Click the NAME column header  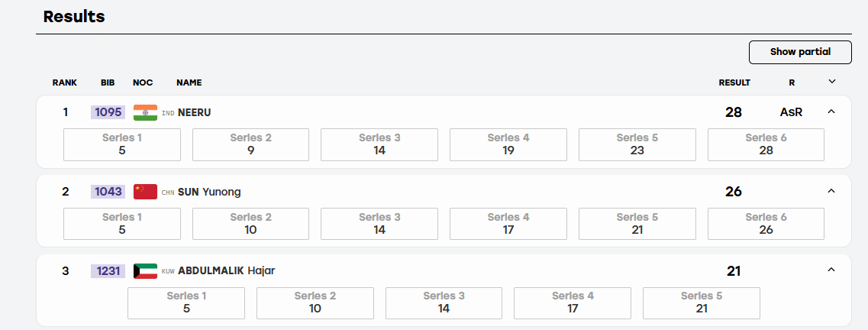[x=189, y=82]
